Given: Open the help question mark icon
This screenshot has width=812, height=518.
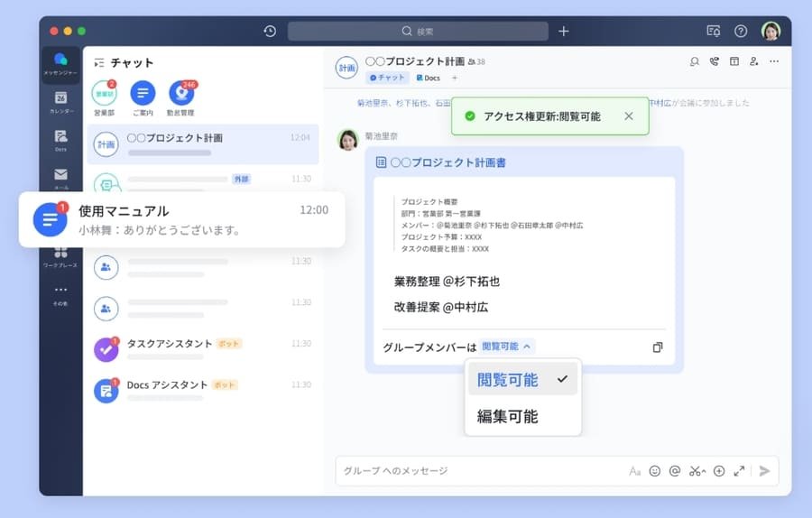Looking at the screenshot, I should (x=741, y=31).
